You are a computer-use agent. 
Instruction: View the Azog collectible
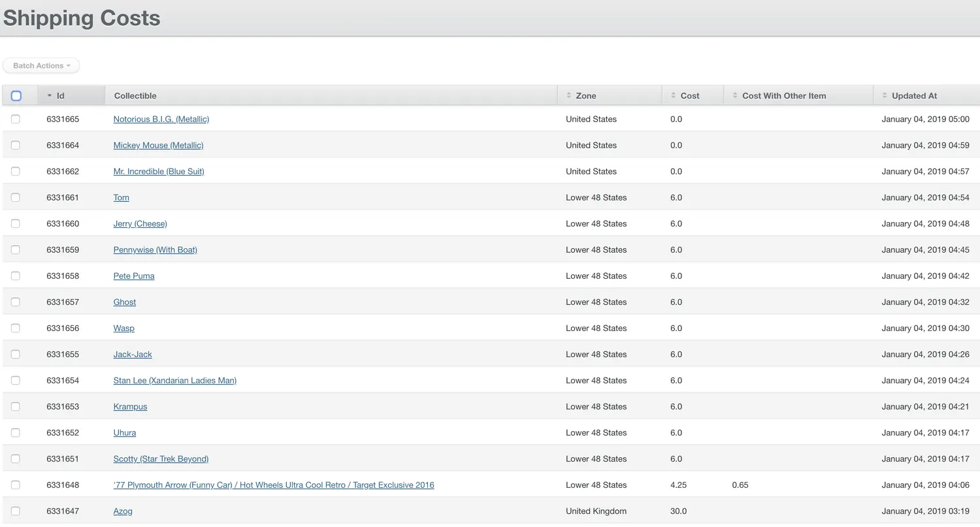click(x=123, y=511)
